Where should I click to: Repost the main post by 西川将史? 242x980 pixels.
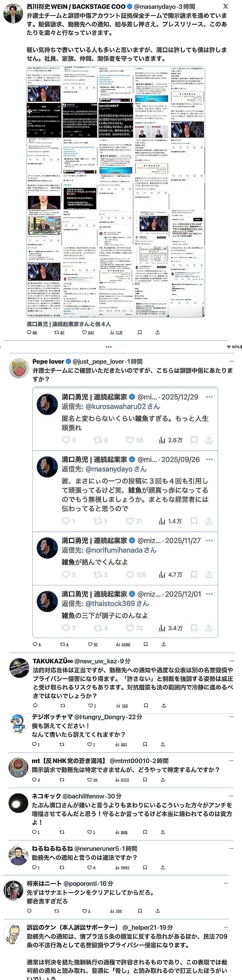tap(57, 332)
